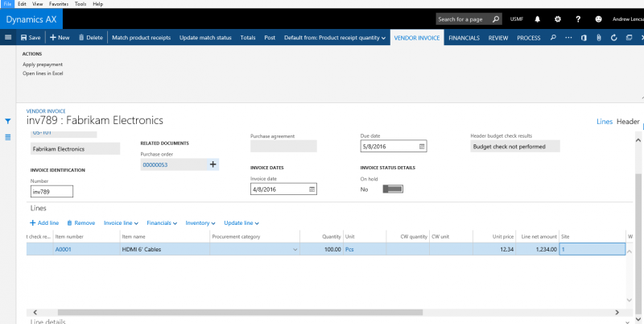Remove the selected invoice line

(81, 223)
